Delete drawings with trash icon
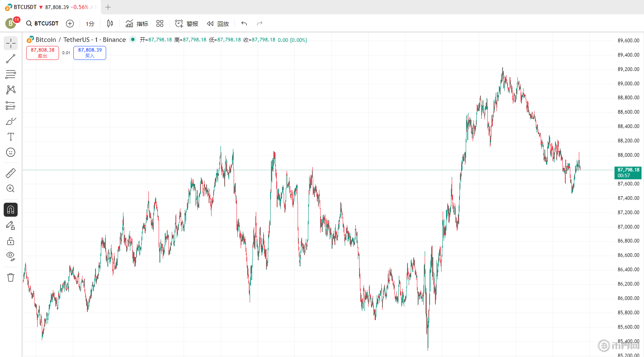644x357 pixels. coord(11,277)
